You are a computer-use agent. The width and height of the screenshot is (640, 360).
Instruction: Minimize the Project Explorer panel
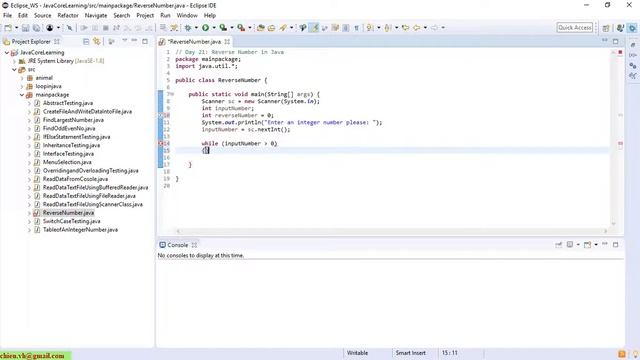134,41
